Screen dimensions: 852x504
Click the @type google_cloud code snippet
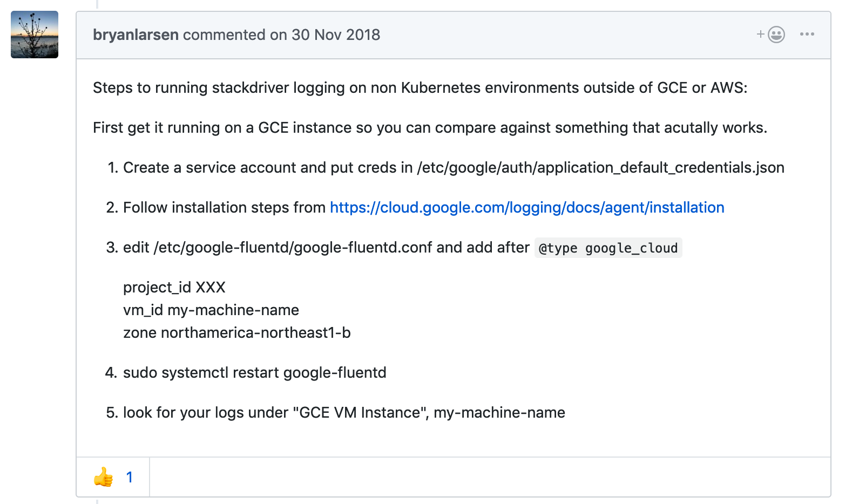[608, 248]
